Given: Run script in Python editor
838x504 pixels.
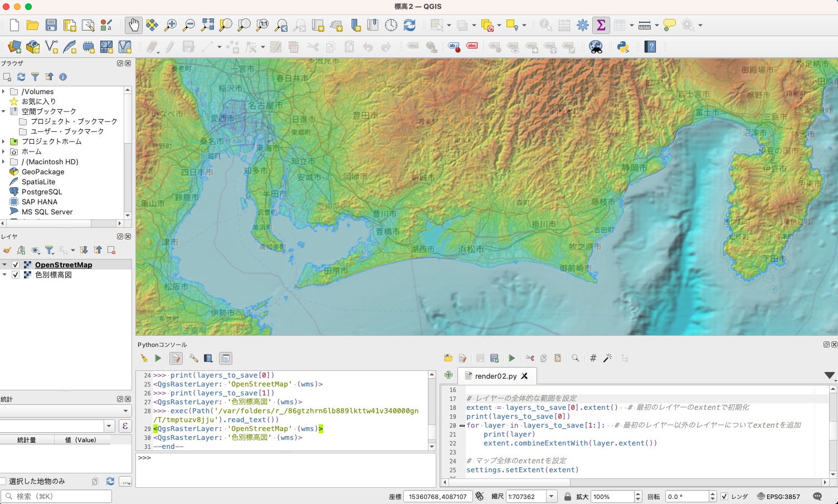Looking at the screenshot, I should (511, 358).
